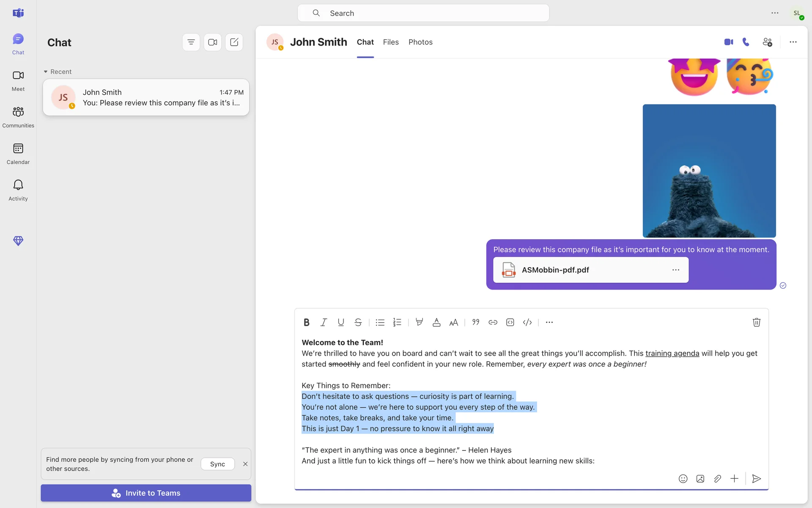Send the composed message
Screen dimensions: 812x508
coord(757,479)
